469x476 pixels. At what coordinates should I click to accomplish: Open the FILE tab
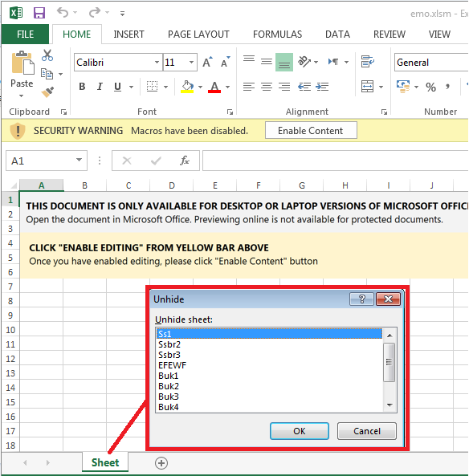coord(25,35)
